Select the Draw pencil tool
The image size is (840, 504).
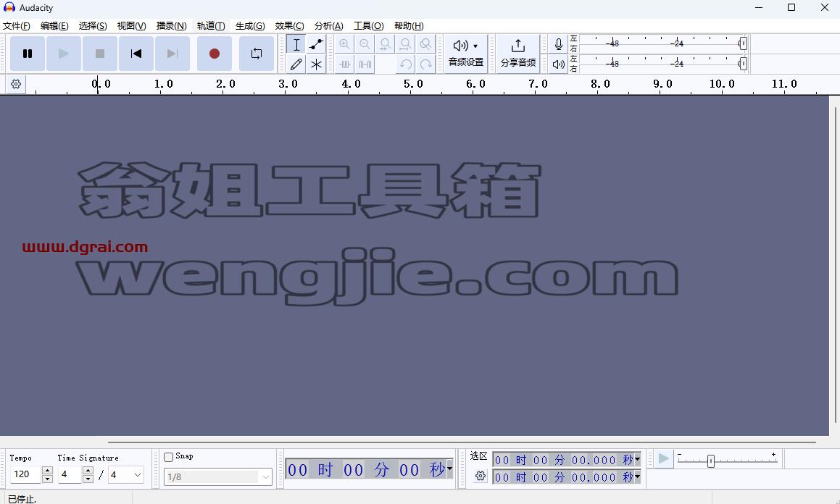coord(296,64)
